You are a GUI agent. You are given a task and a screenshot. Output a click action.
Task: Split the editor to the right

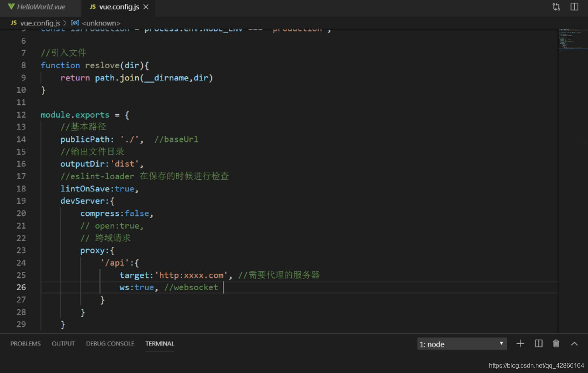[x=574, y=7]
